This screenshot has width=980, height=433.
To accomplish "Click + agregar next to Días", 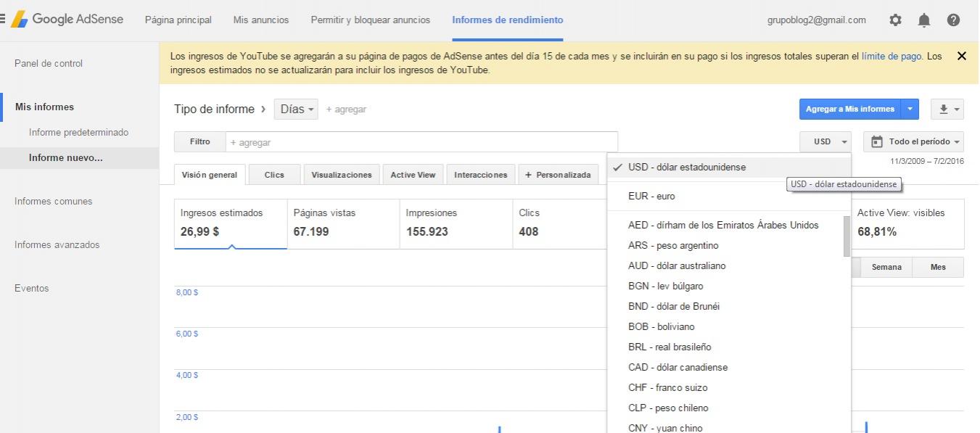I will pyautogui.click(x=346, y=110).
